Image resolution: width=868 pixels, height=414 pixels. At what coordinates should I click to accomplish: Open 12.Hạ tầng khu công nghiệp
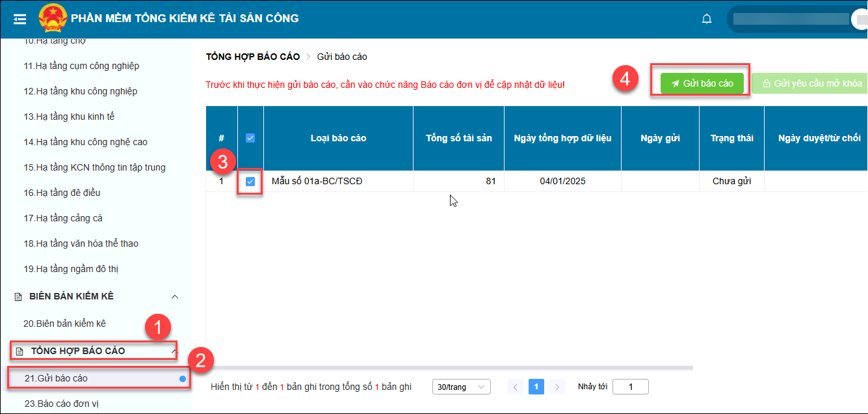click(81, 91)
